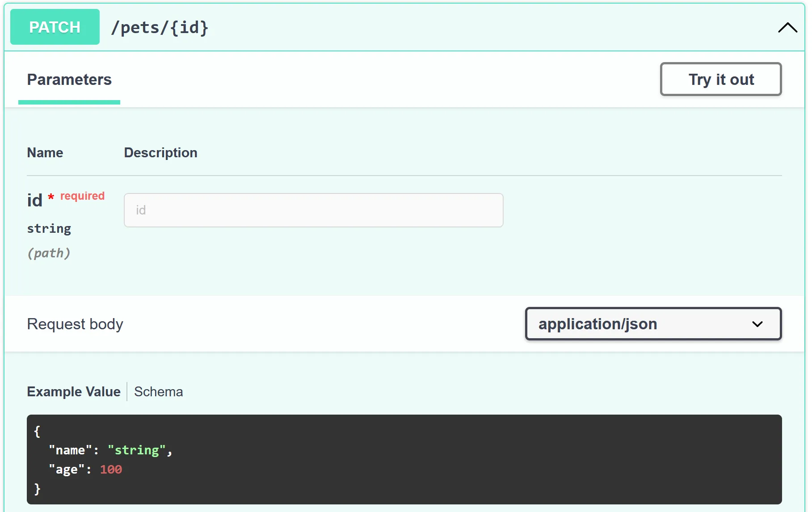The width and height of the screenshot is (812, 512).
Task: Select the Example Value tab
Action: tap(74, 392)
